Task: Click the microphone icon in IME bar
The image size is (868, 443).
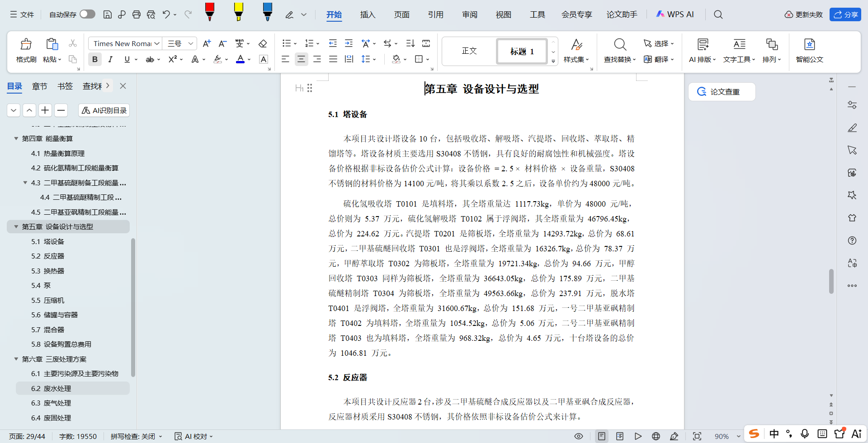Action: 805,434
